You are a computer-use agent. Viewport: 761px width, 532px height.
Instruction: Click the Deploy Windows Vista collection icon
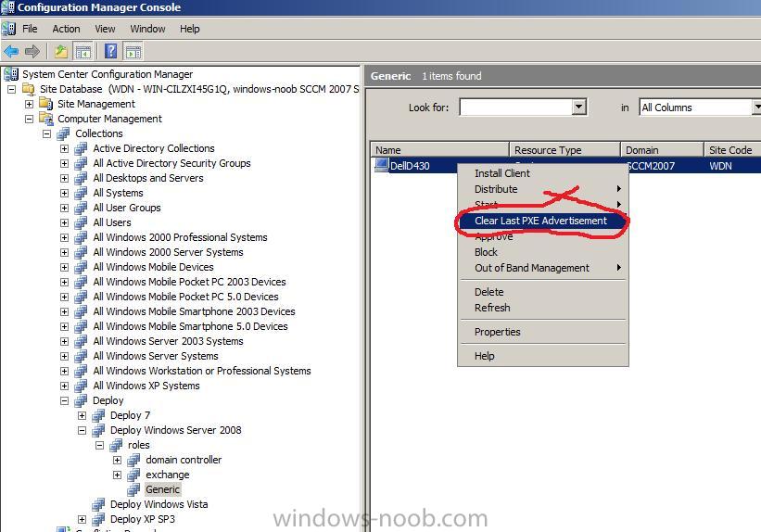(x=98, y=504)
